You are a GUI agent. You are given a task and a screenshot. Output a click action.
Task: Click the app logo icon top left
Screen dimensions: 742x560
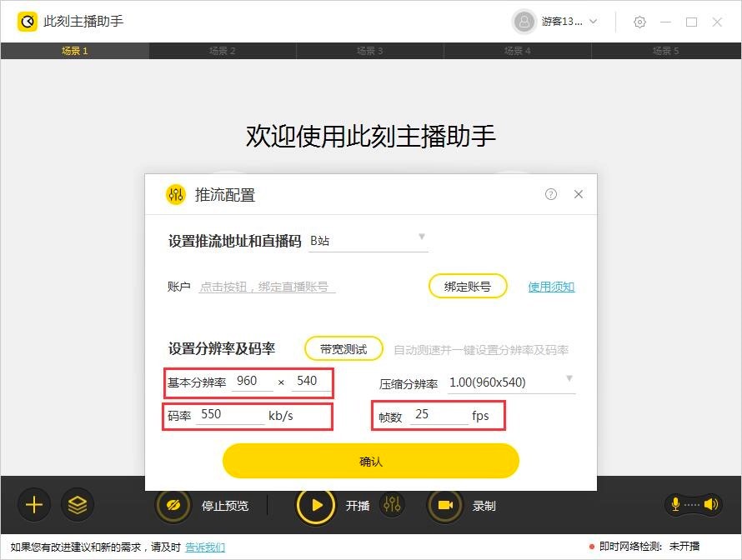[x=27, y=21]
